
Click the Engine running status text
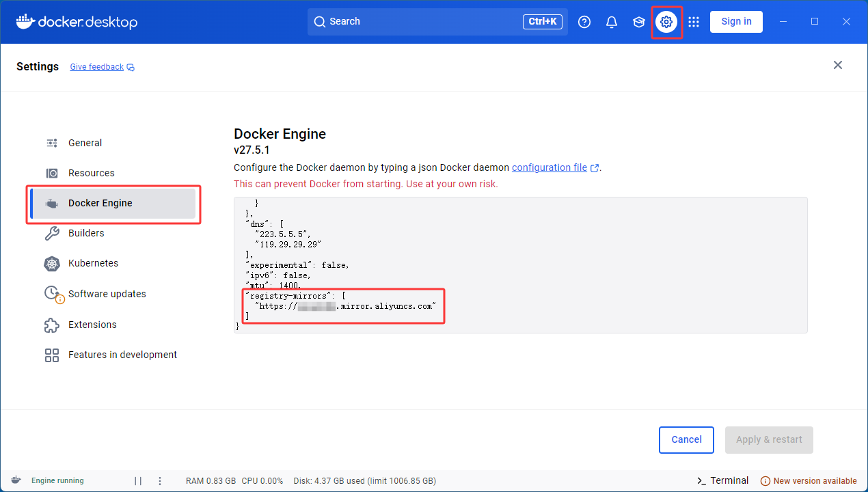57,481
